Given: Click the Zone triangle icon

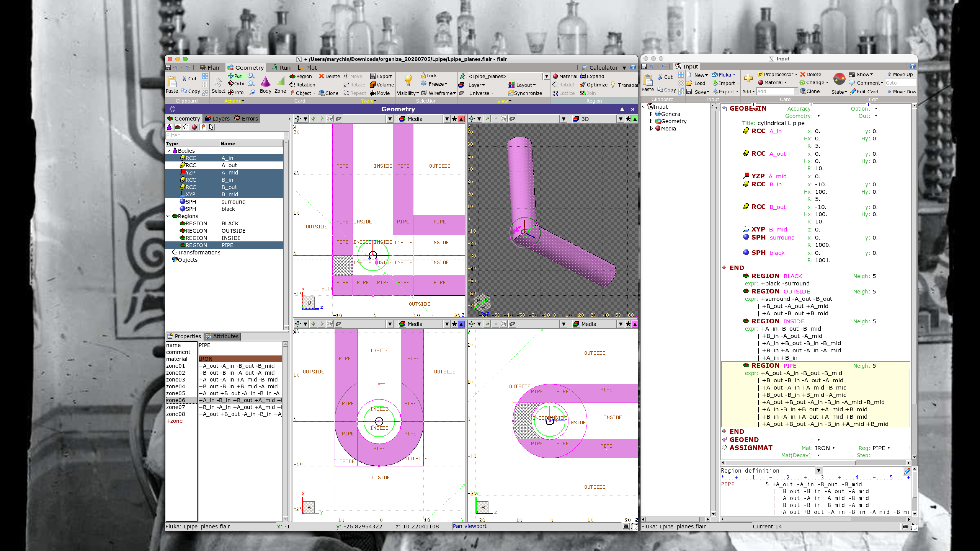Looking at the screenshot, I should (280, 81).
